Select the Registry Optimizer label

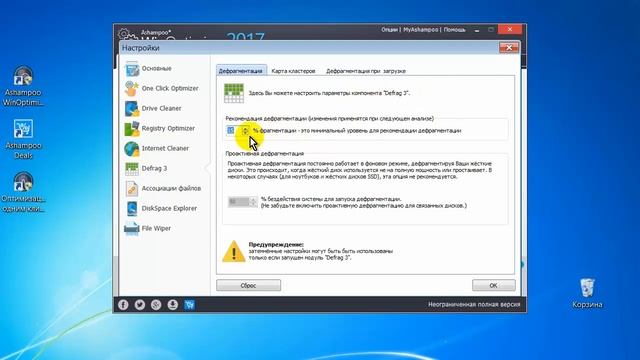[168, 129]
